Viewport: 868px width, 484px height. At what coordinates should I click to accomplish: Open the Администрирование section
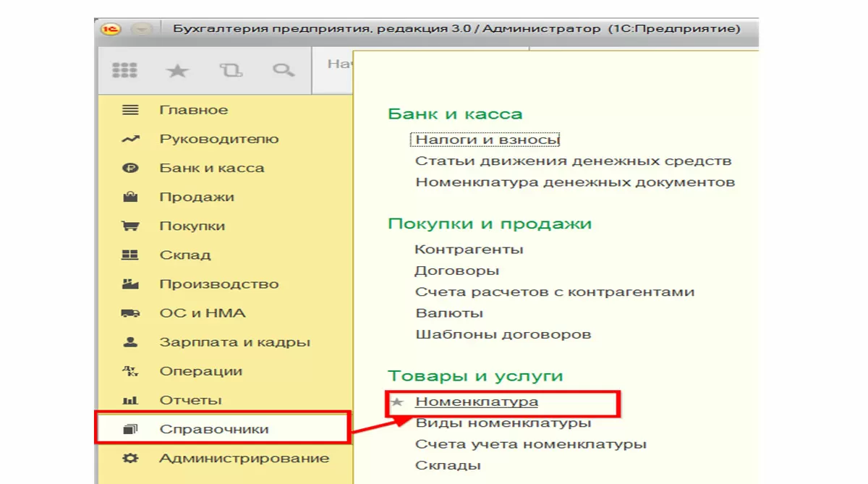point(244,458)
